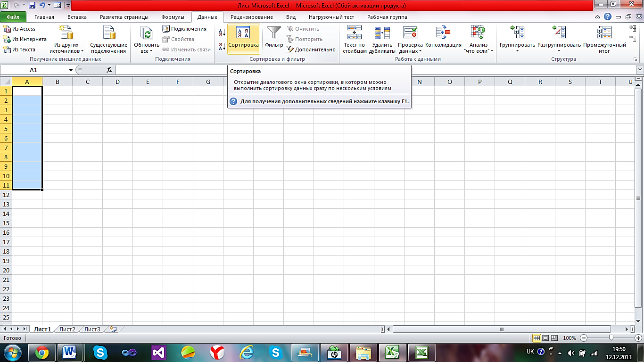This screenshot has width=644, height=362.
Task: Select column D header
Action: [117, 82]
